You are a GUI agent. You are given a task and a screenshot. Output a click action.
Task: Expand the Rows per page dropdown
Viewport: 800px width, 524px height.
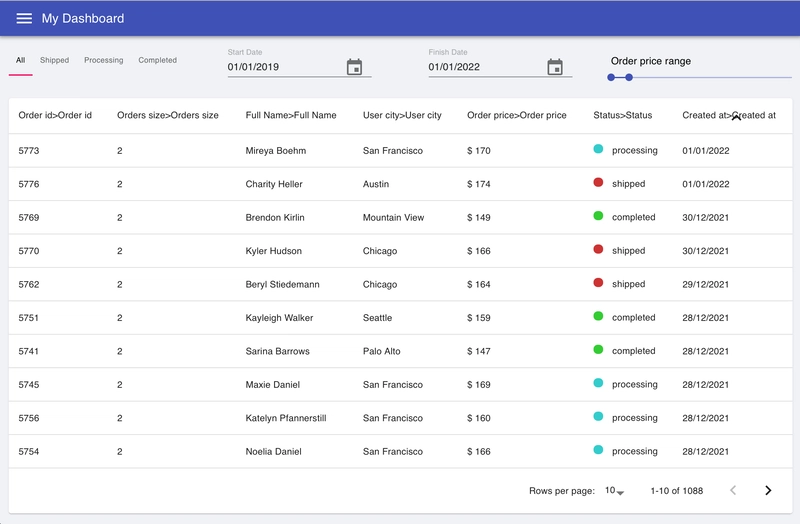tap(614, 490)
